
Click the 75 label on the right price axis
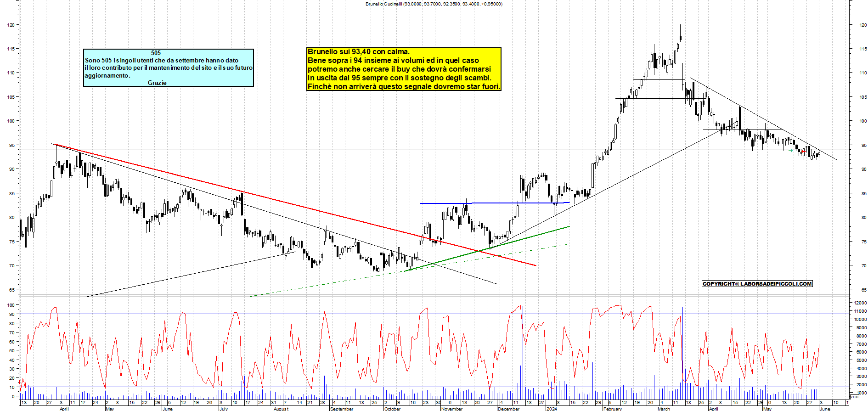click(x=864, y=242)
